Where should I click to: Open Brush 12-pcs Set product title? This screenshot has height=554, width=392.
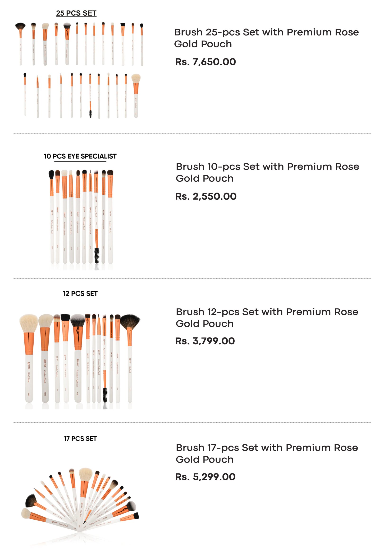click(x=267, y=318)
